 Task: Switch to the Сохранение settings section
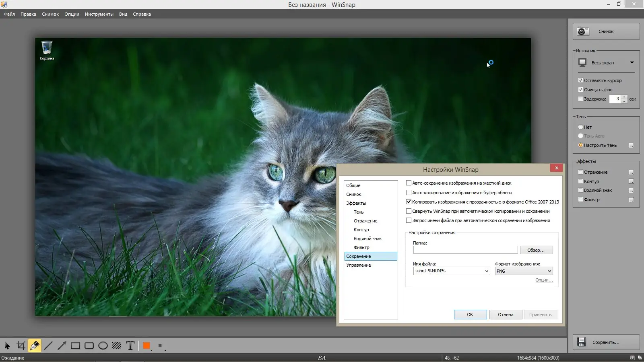click(358, 256)
